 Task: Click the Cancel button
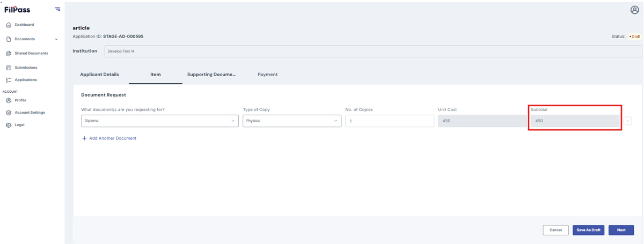(556, 230)
